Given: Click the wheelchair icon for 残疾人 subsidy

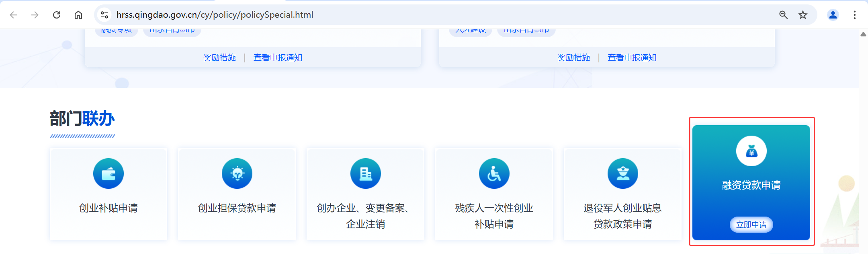Looking at the screenshot, I should pos(494,173).
